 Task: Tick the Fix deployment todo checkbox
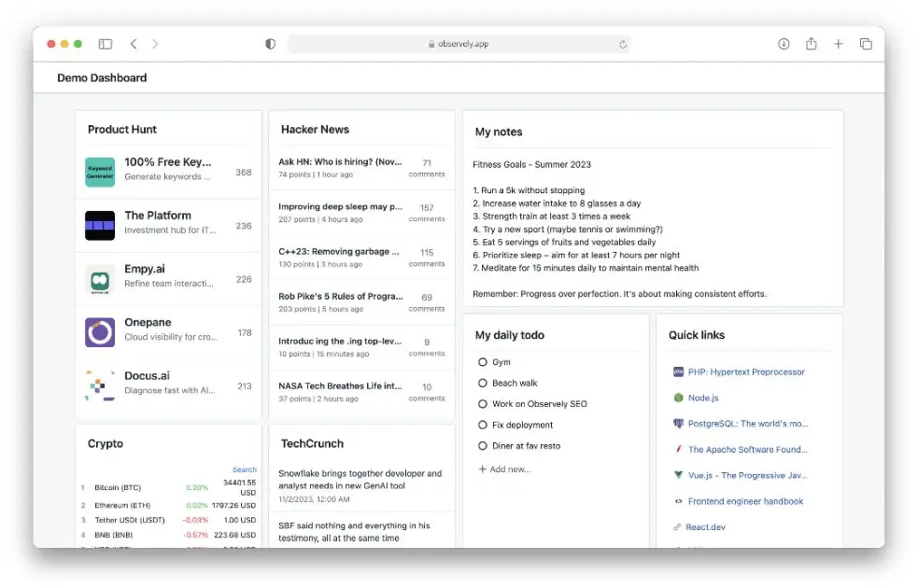point(483,425)
